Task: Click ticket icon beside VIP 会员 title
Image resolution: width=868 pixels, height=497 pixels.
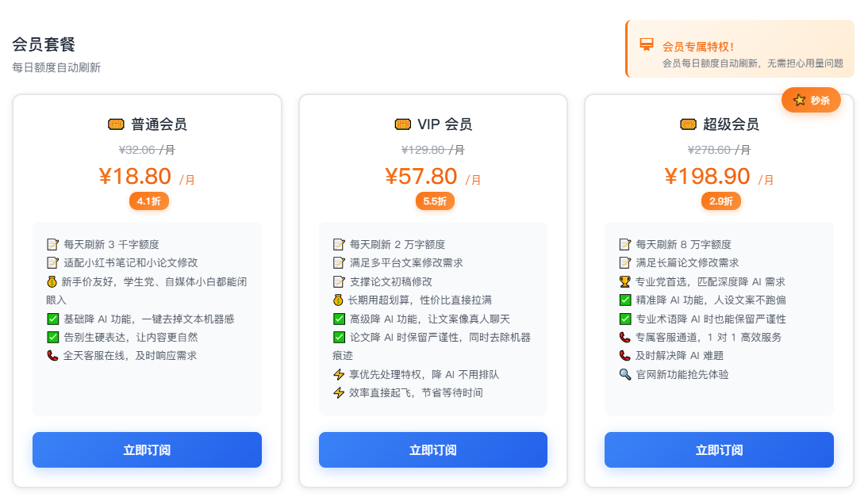Action: [x=402, y=124]
